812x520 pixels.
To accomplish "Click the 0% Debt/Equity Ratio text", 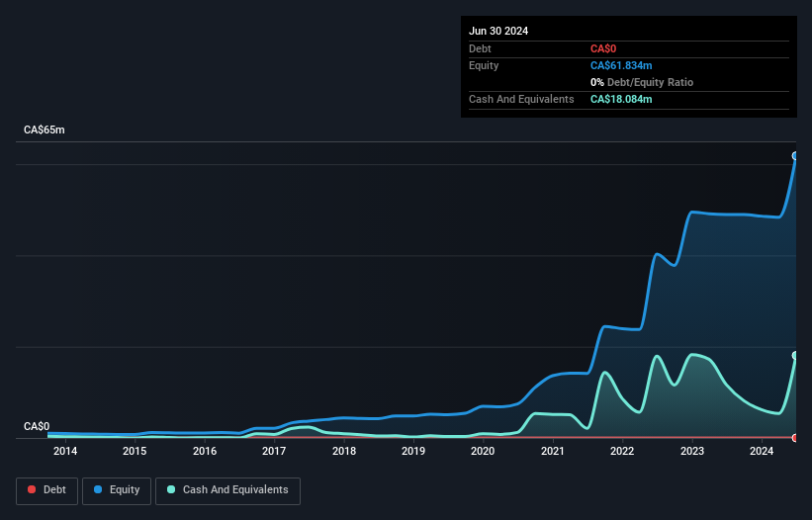I will [x=642, y=82].
